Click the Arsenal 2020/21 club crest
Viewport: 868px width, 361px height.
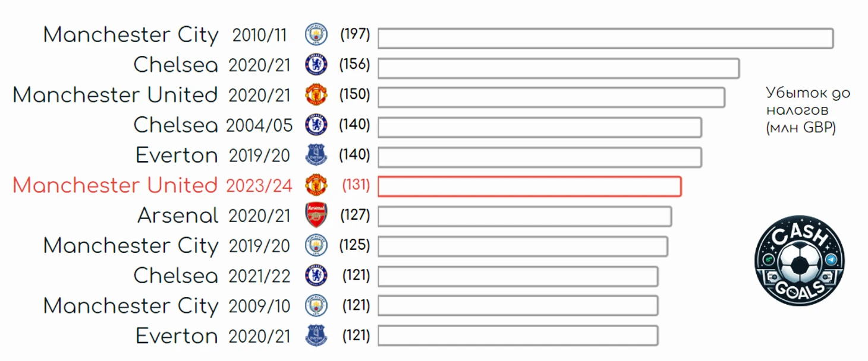316,215
